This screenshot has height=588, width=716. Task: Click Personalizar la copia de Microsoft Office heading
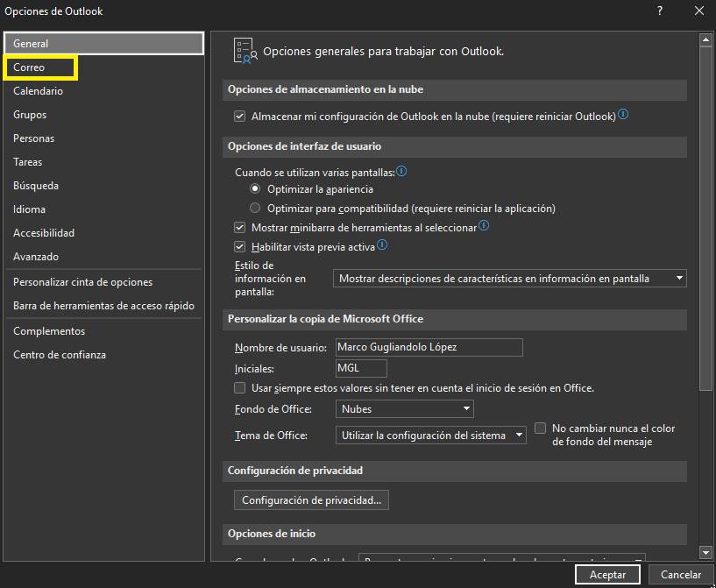(x=326, y=319)
